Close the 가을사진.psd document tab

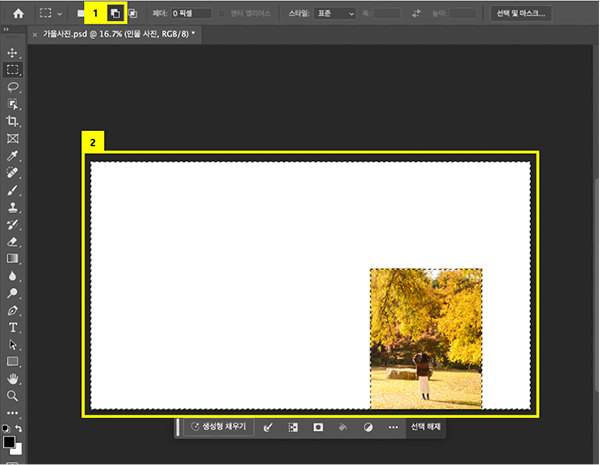[x=35, y=34]
